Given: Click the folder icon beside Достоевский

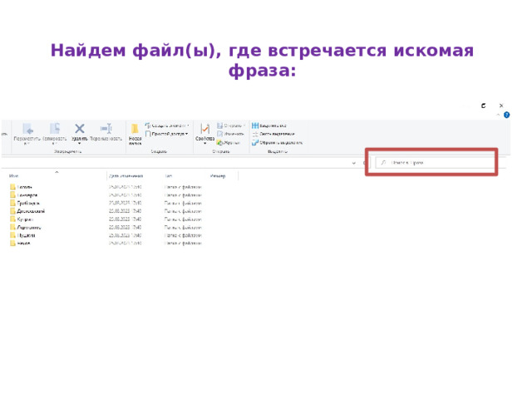Looking at the screenshot, I should click(x=12, y=211).
